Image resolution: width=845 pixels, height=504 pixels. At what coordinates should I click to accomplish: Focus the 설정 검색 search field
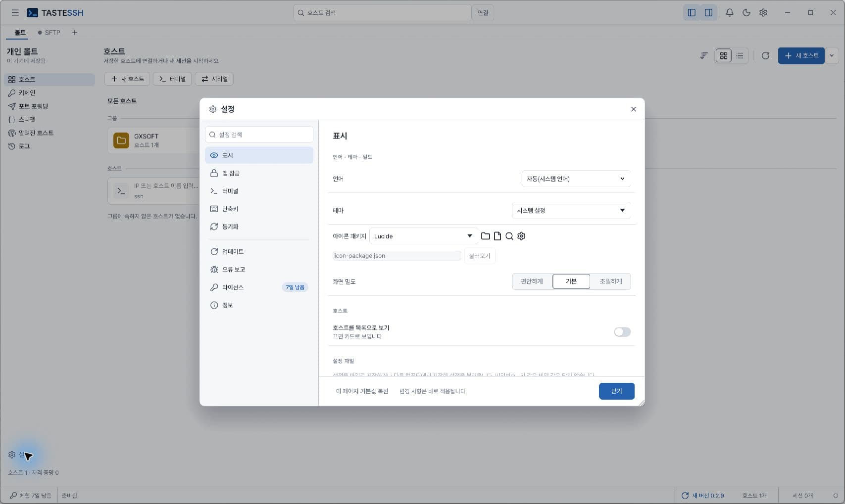tap(259, 135)
